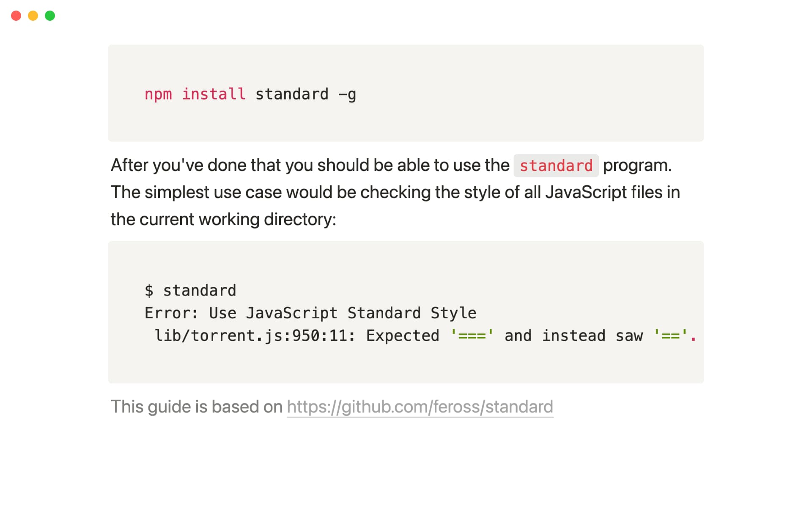Viewport: 812px width, 508px height.
Task: Click the green fullscreen window button
Action: [50, 16]
